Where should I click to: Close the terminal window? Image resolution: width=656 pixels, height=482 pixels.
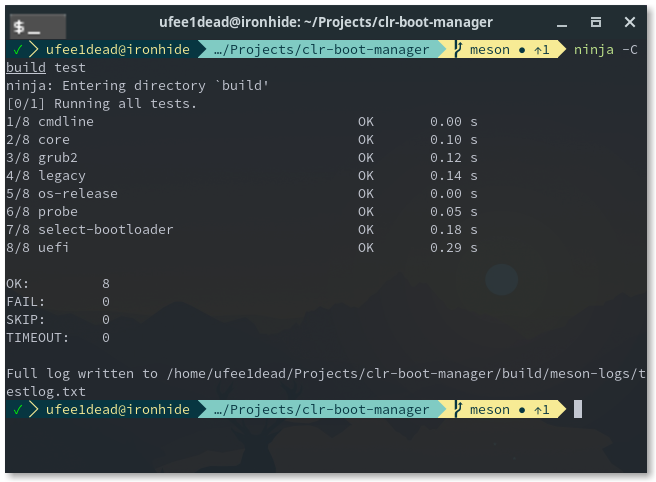[x=630, y=22]
